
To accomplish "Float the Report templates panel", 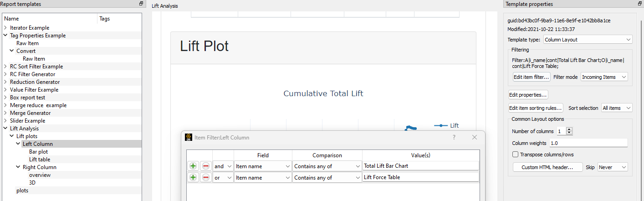I will coord(141,4).
